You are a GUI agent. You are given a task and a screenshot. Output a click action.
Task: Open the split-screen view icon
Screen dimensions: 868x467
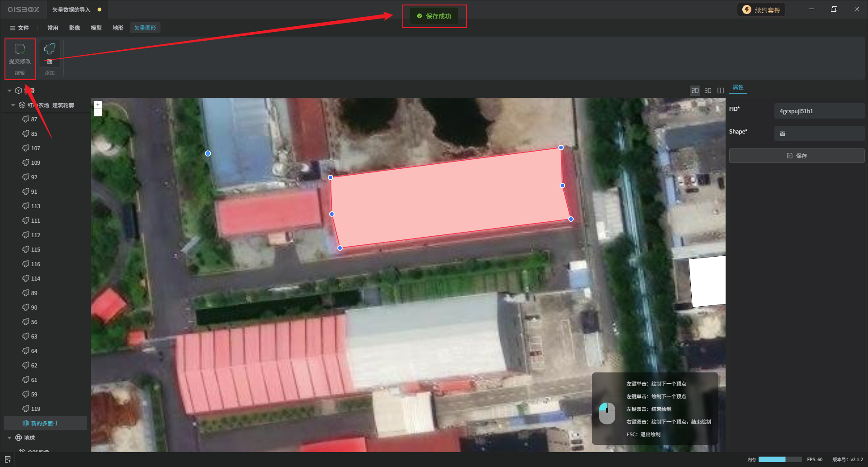[721, 91]
